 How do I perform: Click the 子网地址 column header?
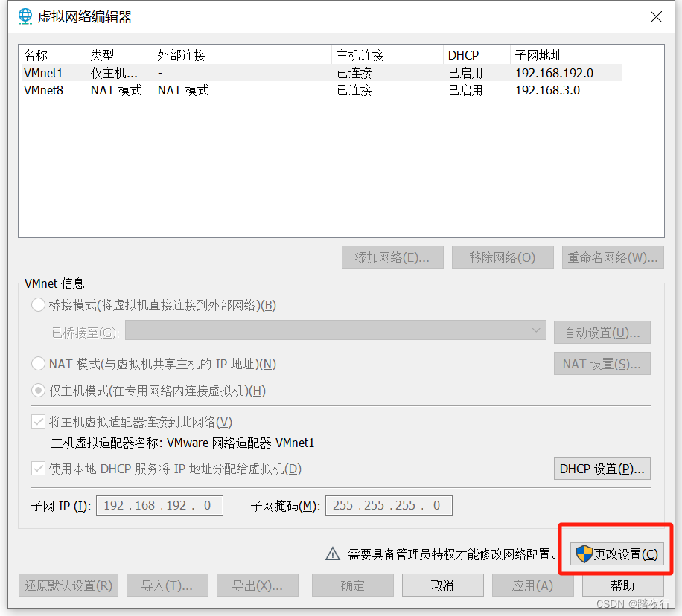click(566, 55)
